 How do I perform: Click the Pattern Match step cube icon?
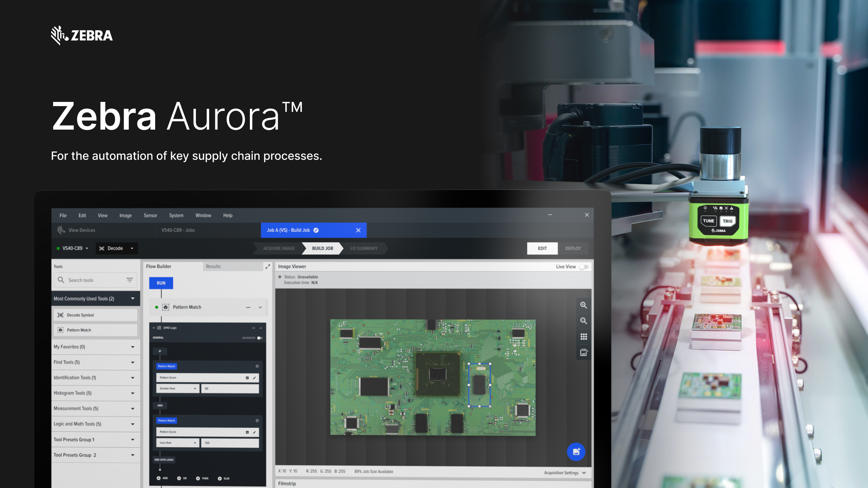(166, 307)
